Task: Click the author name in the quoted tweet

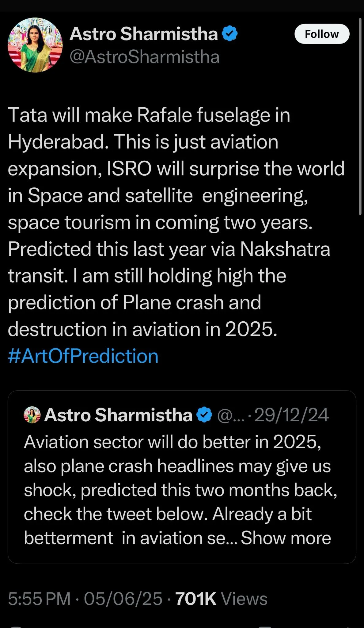Action: click(118, 415)
